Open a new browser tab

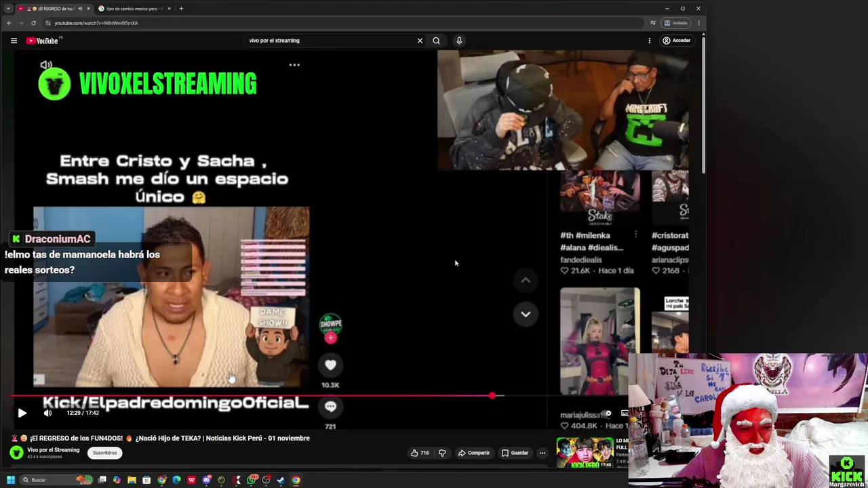(x=181, y=9)
